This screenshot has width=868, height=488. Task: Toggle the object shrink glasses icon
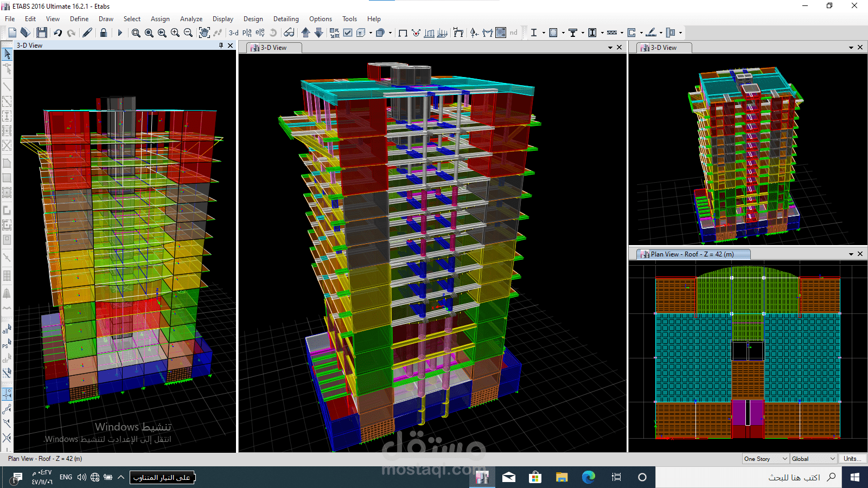289,33
